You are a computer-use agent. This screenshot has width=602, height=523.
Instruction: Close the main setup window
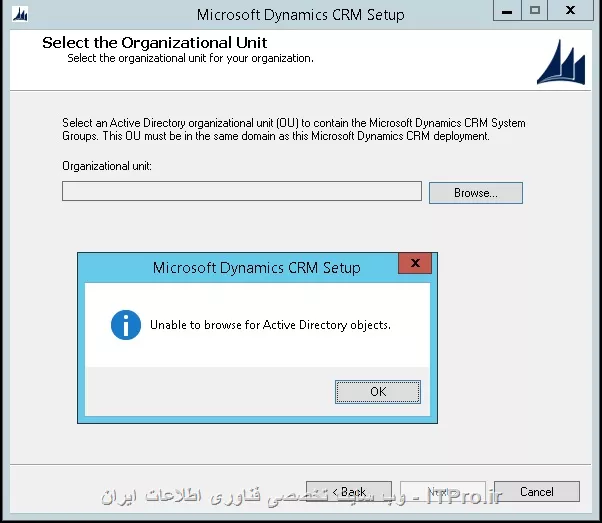coord(571,10)
